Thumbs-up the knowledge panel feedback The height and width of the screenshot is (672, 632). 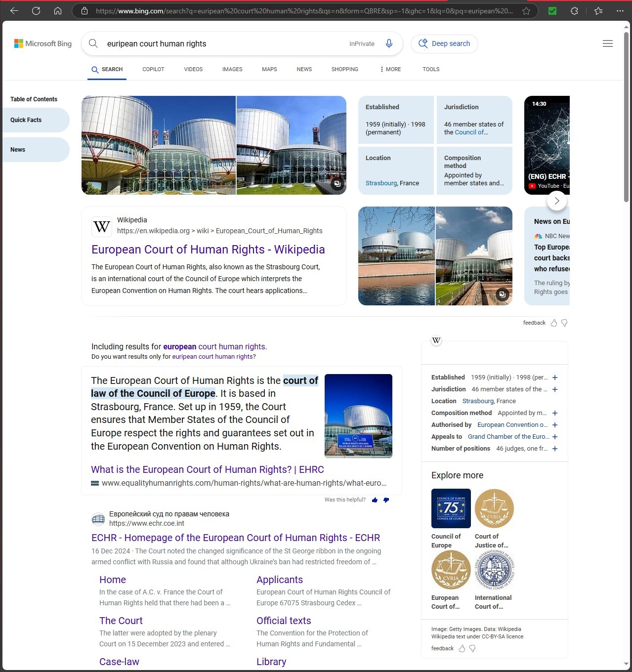coord(462,648)
